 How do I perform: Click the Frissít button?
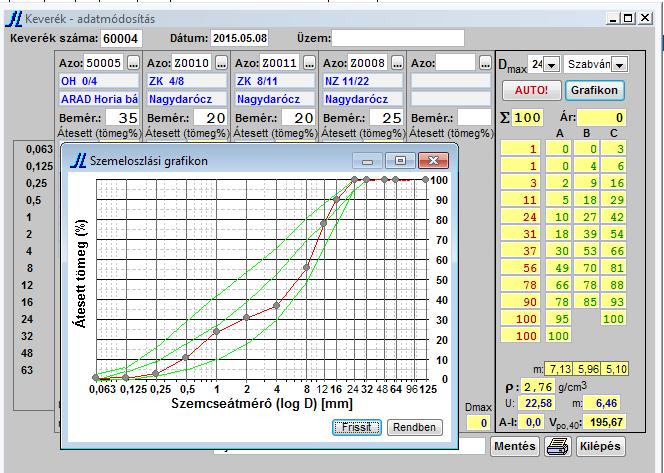pos(357,427)
